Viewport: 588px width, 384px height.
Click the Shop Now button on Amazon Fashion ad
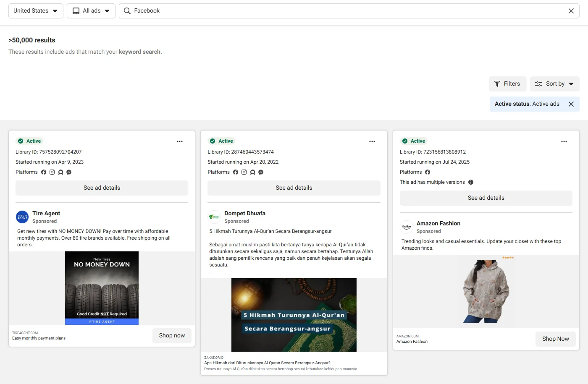pos(556,339)
